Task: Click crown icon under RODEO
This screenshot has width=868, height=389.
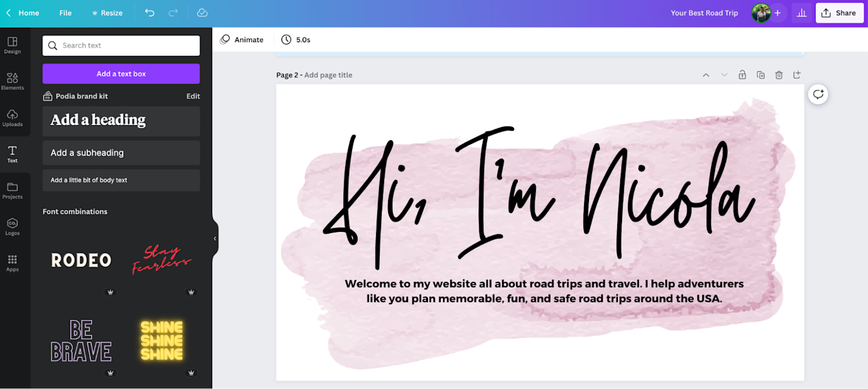Action: [x=110, y=292]
